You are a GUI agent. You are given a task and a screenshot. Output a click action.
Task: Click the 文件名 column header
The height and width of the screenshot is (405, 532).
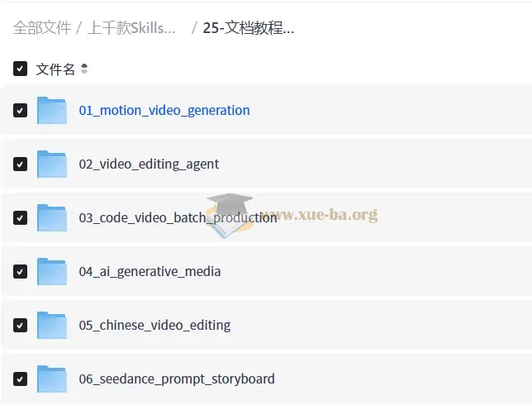point(55,69)
